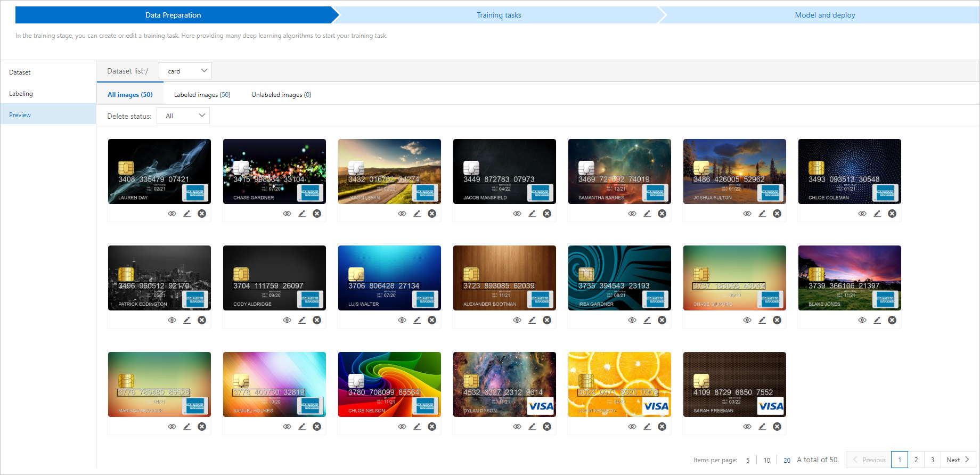This screenshot has width=980, height=475.
Task: Go to the Model and deploy step
Action: (x=825, y=15)
